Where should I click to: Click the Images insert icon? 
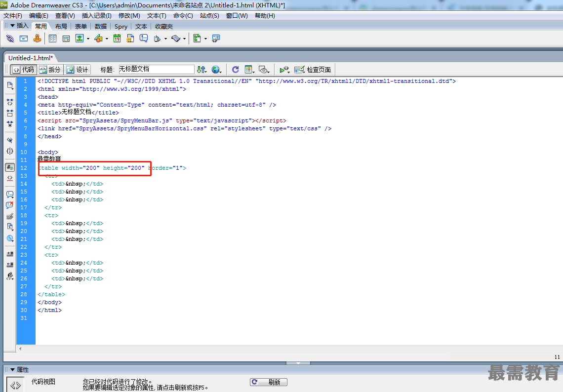click(x=80, y=39)
